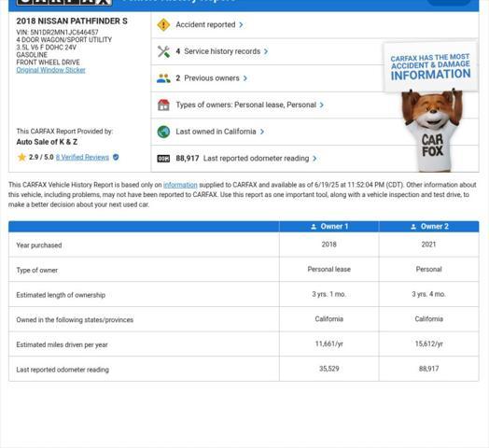Click the 15,612/yr miles cell
Image resolution: width=489 pixels, height=448 pixels.
coord(429,343)
